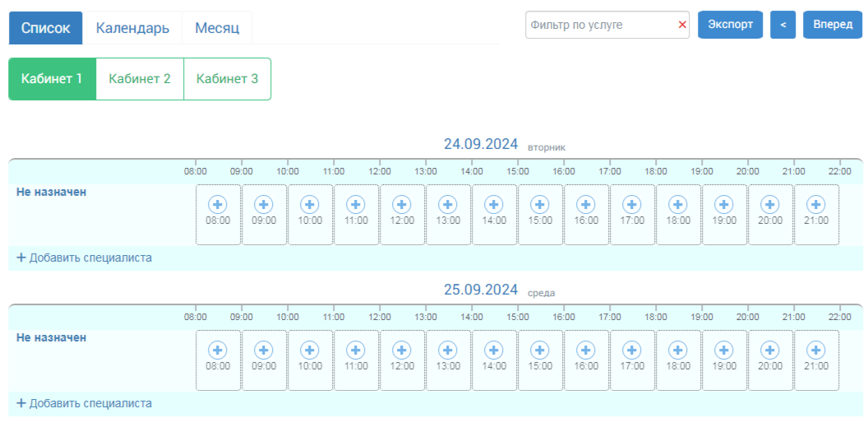The height and width of the screenshot is (427, 868).
Task: Open the 25.09.2024 date heading
Action: coord(481,290)
